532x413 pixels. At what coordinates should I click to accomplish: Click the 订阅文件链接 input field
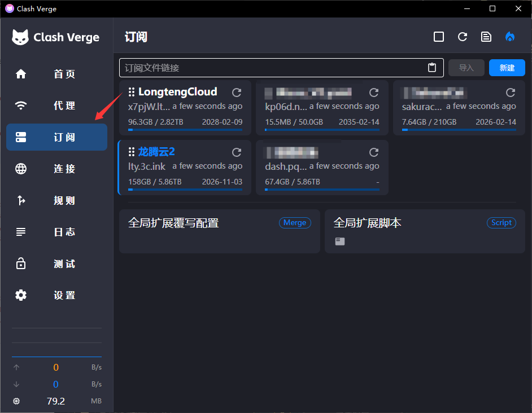[271, 68]
